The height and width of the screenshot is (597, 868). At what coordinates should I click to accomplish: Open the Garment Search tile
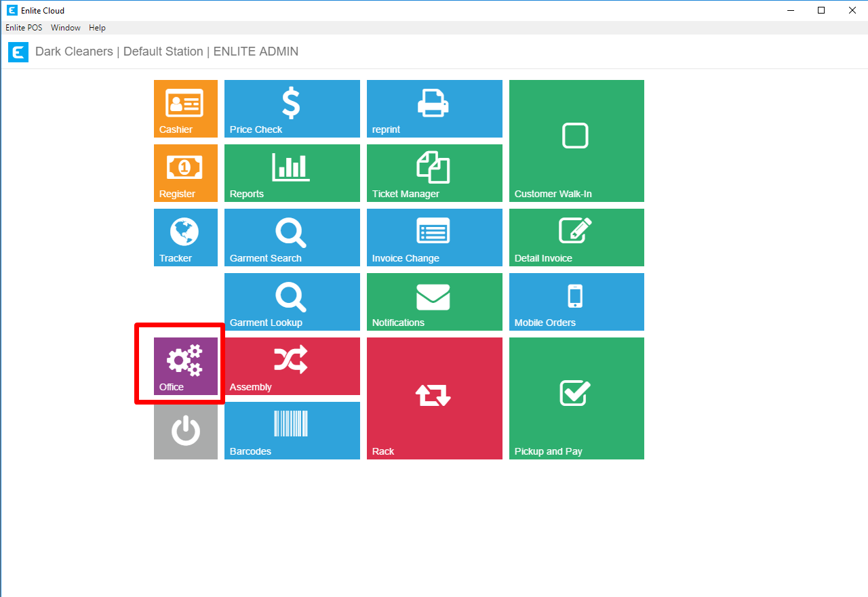pyautogui.click(x=292, y=237)
